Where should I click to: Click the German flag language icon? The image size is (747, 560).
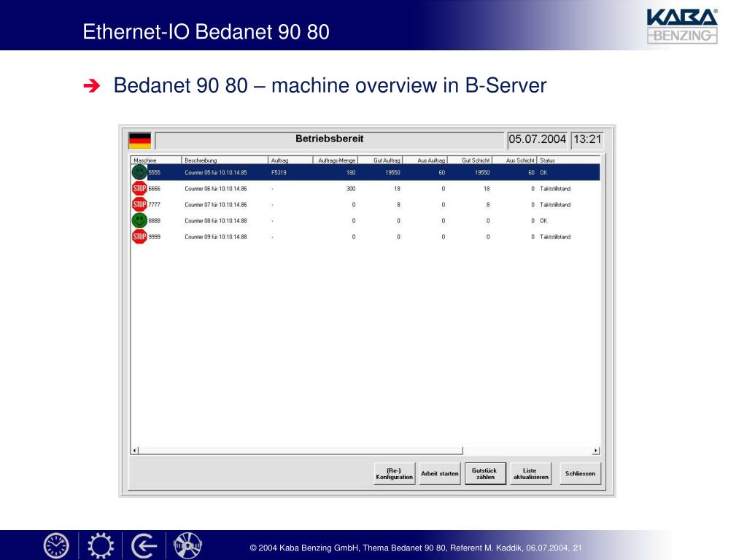tap(139, 141)
